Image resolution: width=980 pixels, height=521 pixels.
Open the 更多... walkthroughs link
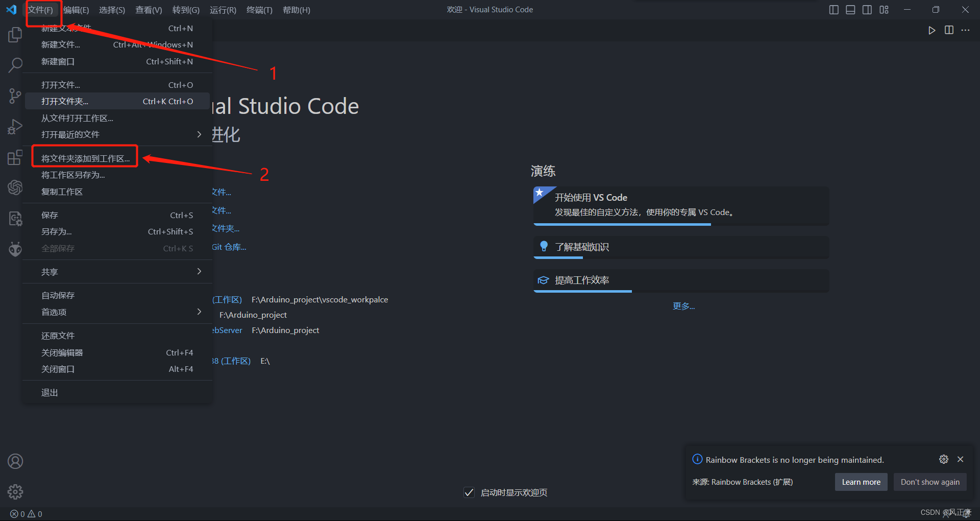[x=683, y=306]
